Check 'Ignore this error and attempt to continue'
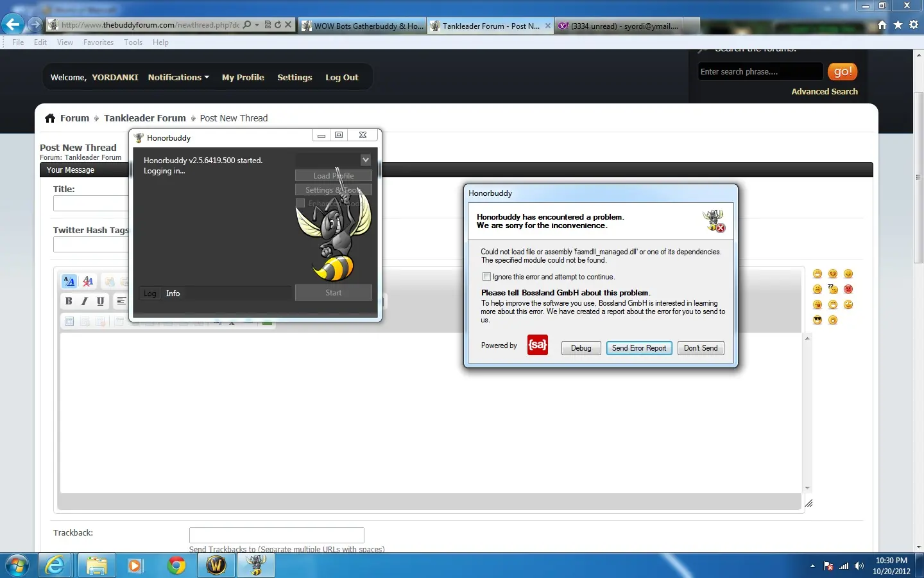The image size is (924, 578). (x=486, y=277)
